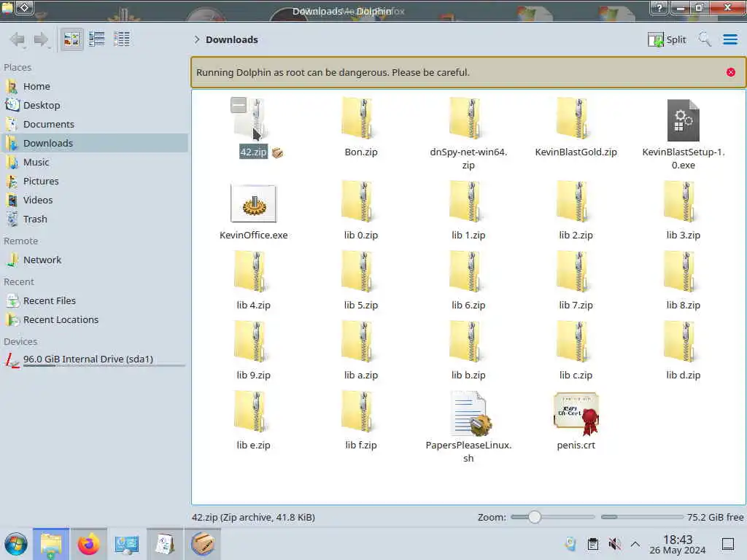Click the 75.2 GiB free space bar
The width and height of the screenshot is (747, 560).
tap(642, 517)
